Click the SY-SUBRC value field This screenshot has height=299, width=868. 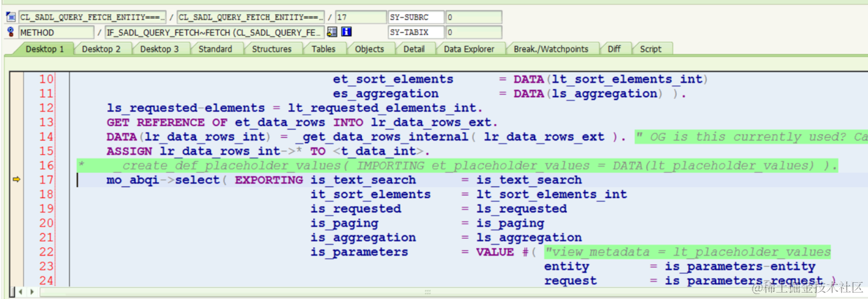(474, 17)
